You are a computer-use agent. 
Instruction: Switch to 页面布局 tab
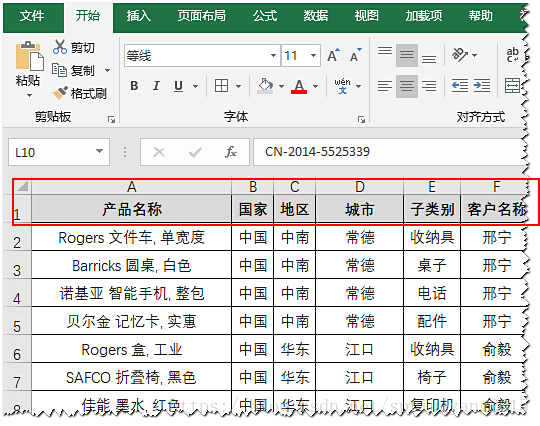coord(201,16)
